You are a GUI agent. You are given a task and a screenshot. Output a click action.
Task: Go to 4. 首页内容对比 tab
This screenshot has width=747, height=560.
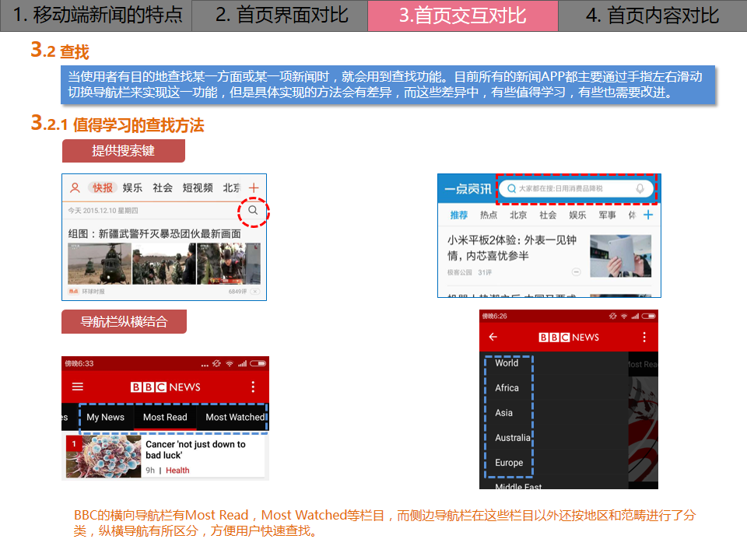(652, 16)
